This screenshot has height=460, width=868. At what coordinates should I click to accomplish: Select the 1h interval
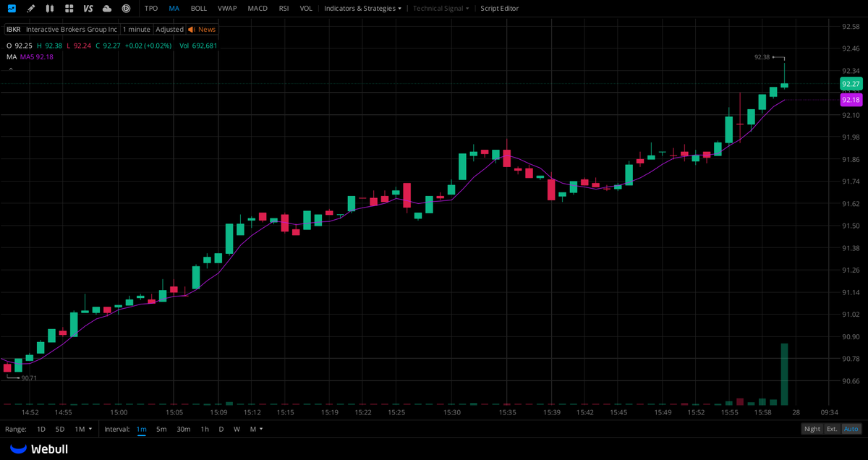point(205,429)
